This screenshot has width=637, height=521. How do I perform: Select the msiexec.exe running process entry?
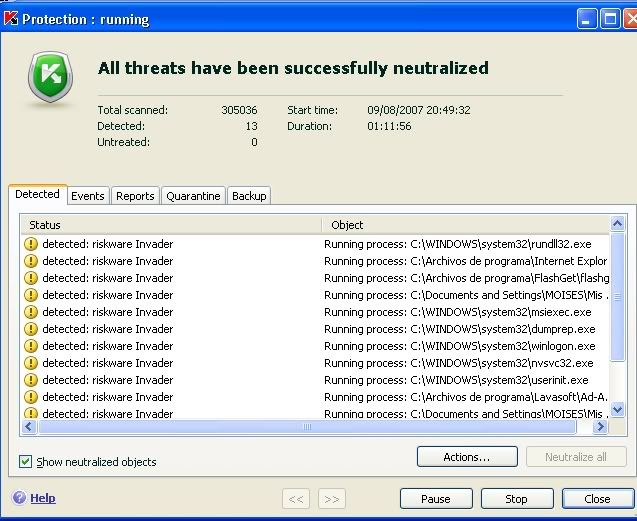[315, 312]
